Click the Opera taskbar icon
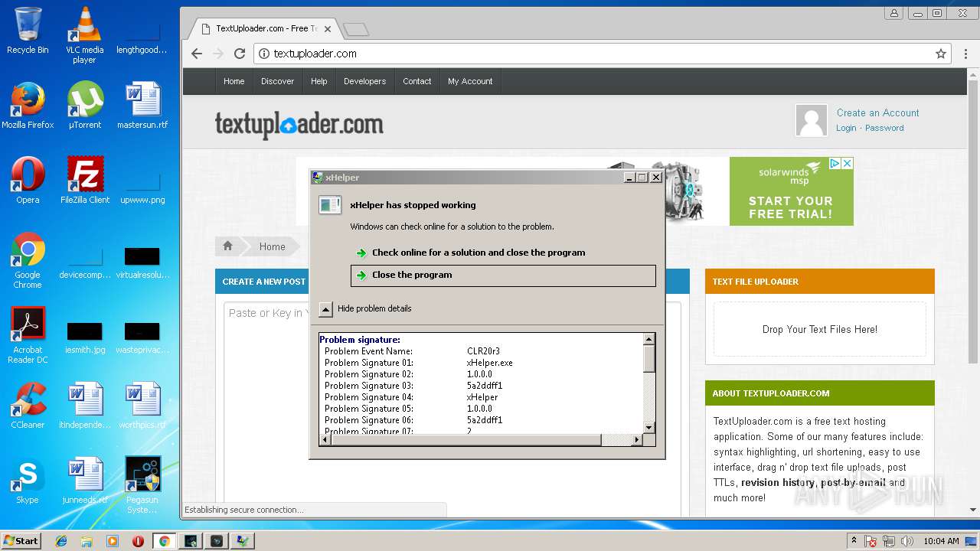Image resolution: width=980 pixels, height=551 pixels. pyautogui.click(x=139, y=541)
